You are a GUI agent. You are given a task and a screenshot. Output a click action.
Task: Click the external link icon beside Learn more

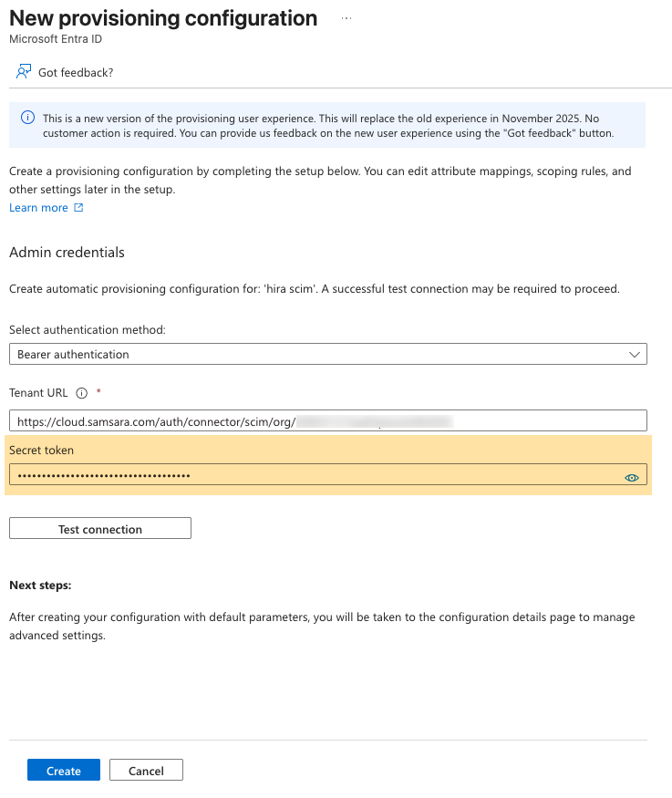click(x=78, y=208)
